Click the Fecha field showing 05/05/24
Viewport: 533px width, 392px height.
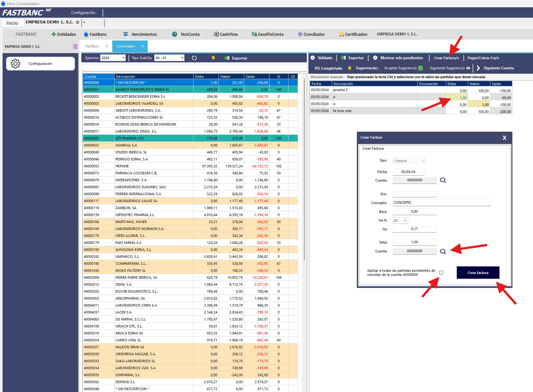[408, 172]
